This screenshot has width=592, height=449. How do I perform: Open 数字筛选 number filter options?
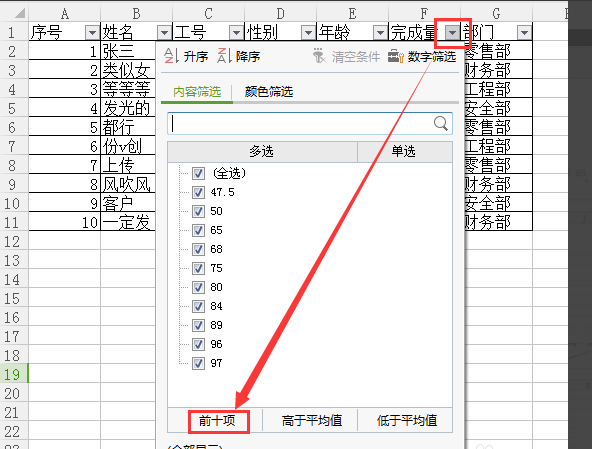tap(422, 56)
